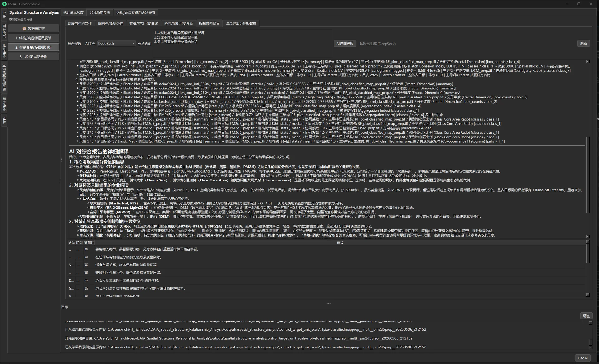
Task: Click the report pane vertical scrollbar thumb
Action: pos(588,175)
